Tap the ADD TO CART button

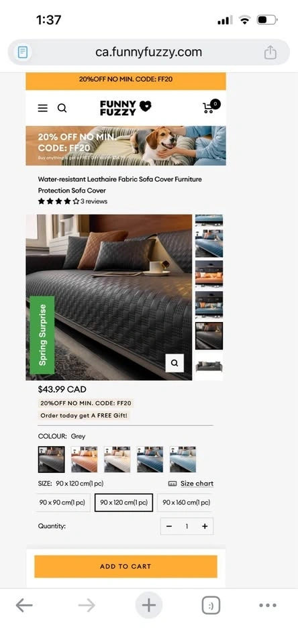tap(126, 566)
